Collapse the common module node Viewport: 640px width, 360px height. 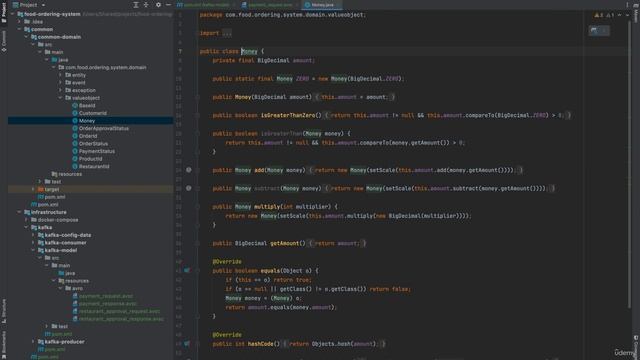(19, 29)
